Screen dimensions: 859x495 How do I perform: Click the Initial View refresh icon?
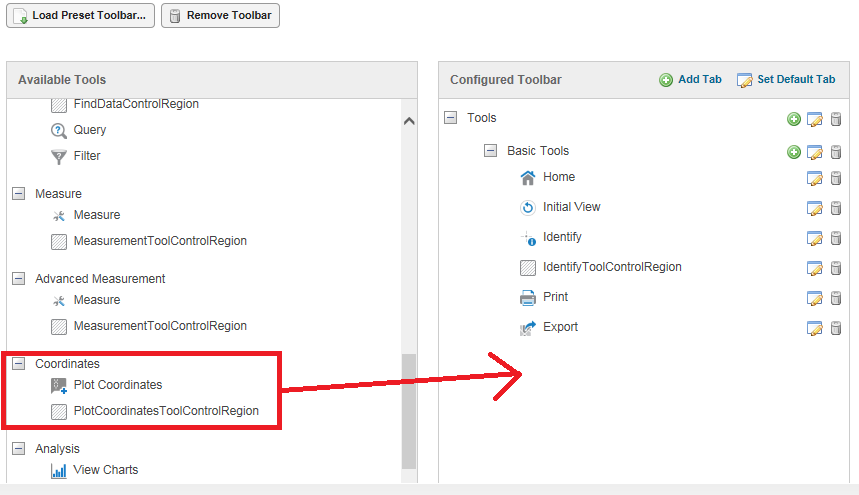click(x=528, y=208)
